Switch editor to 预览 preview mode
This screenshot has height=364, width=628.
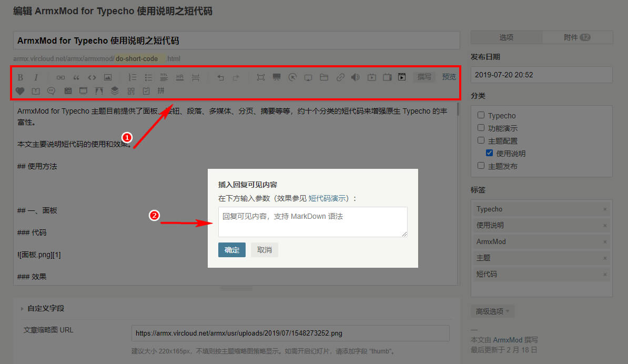click(449, 77)
